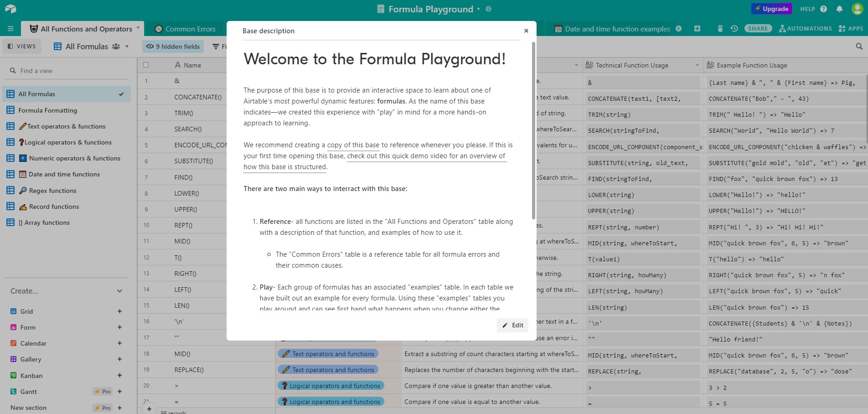The image size is (868, 414).
Task: Expand next tables arrow after Date and time tab
Action: 678,28
